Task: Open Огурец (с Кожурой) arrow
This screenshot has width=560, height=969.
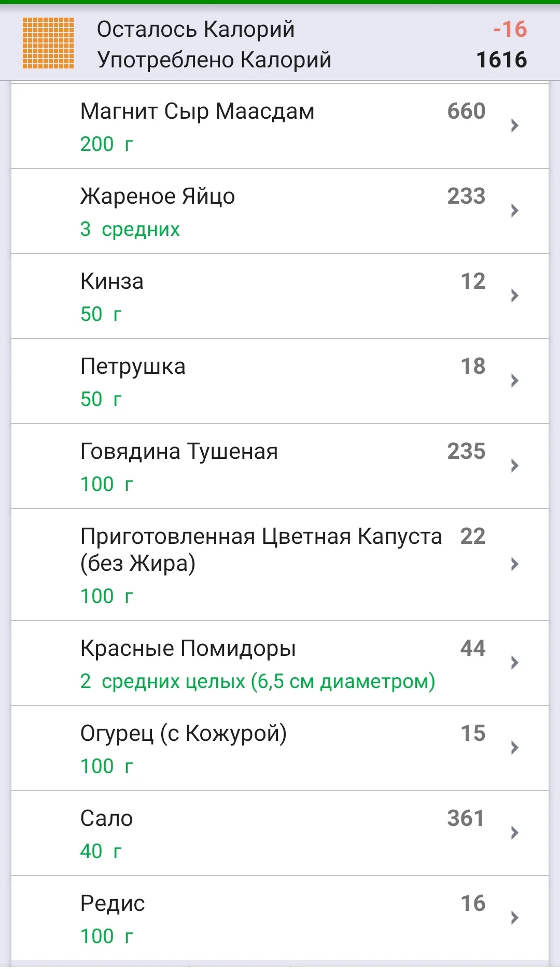Action: click(x=514, y=748)
